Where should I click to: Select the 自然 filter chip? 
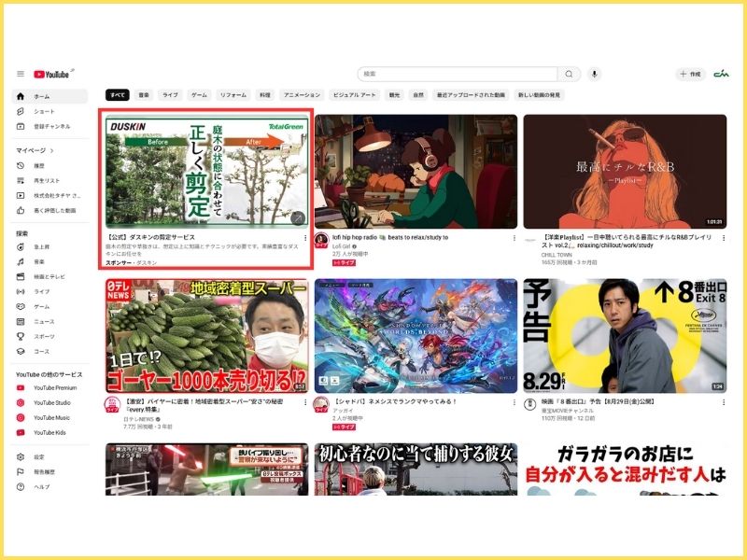click(x=417, y=95)
